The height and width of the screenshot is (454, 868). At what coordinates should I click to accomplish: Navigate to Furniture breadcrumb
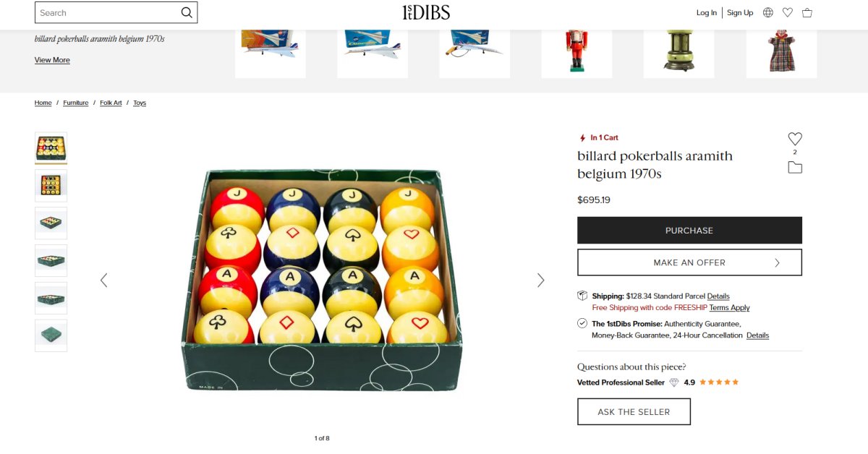click(x=76, y=103)
